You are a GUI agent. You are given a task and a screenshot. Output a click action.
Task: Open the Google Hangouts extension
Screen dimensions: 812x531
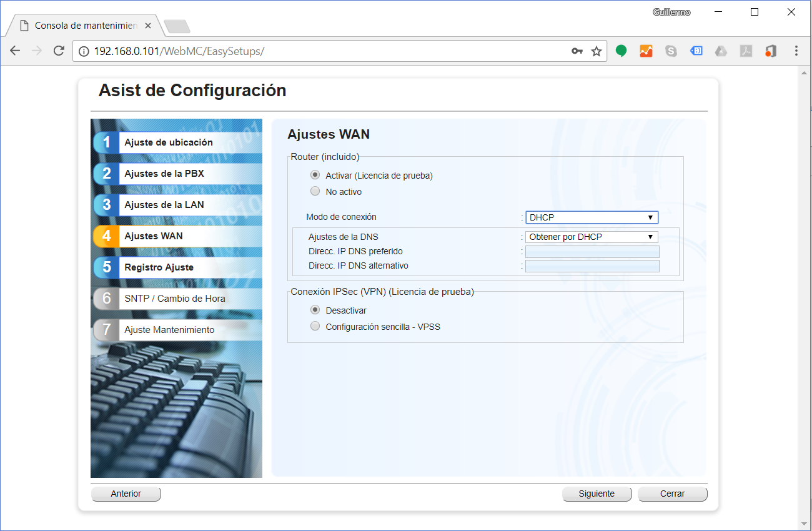(x=621, y=51)
